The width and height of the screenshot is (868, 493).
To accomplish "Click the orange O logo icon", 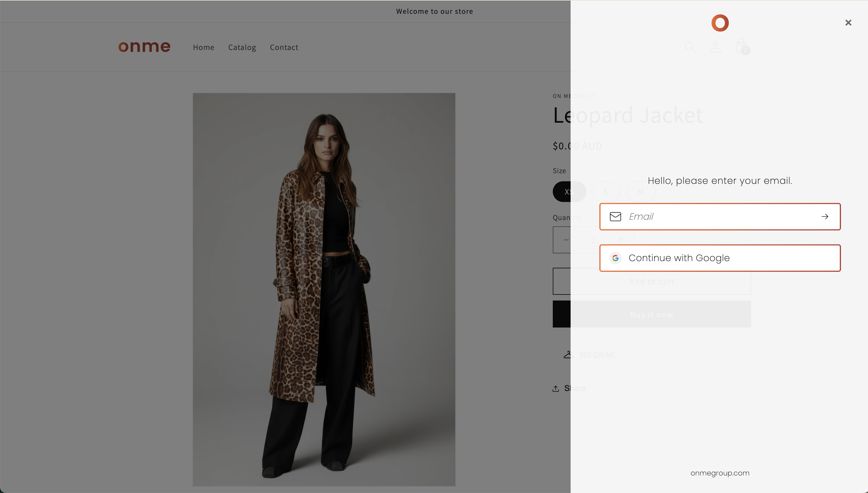I will pyautogui.click(x=720, y=23).
